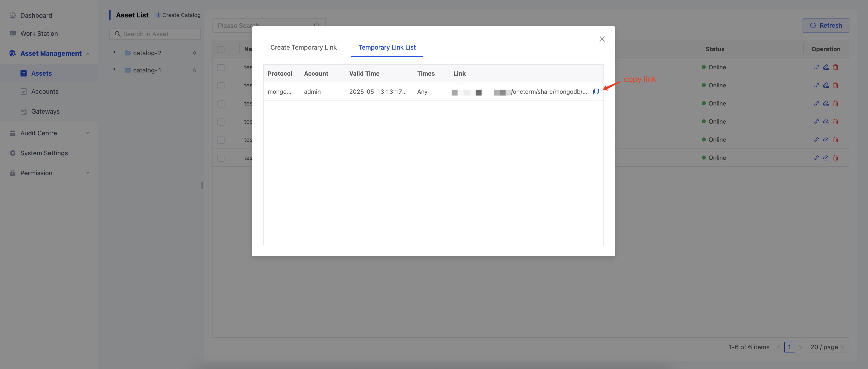
Task: Open temporary link for sixth asset row
Action: click(x=816, y=158)
